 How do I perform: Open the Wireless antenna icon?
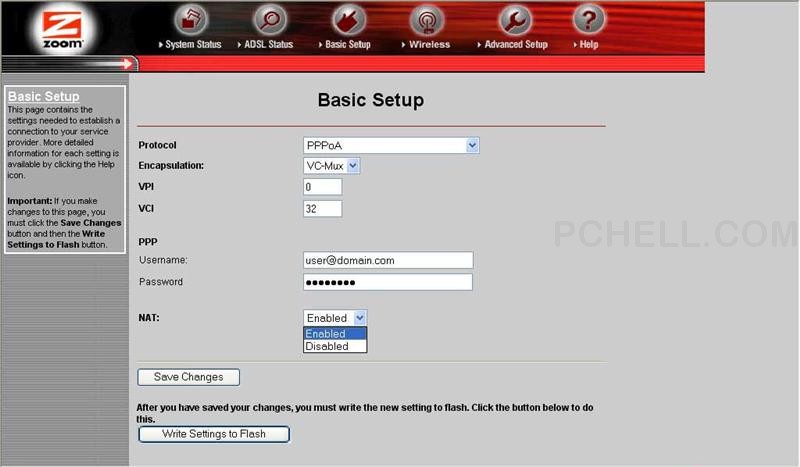428,19
